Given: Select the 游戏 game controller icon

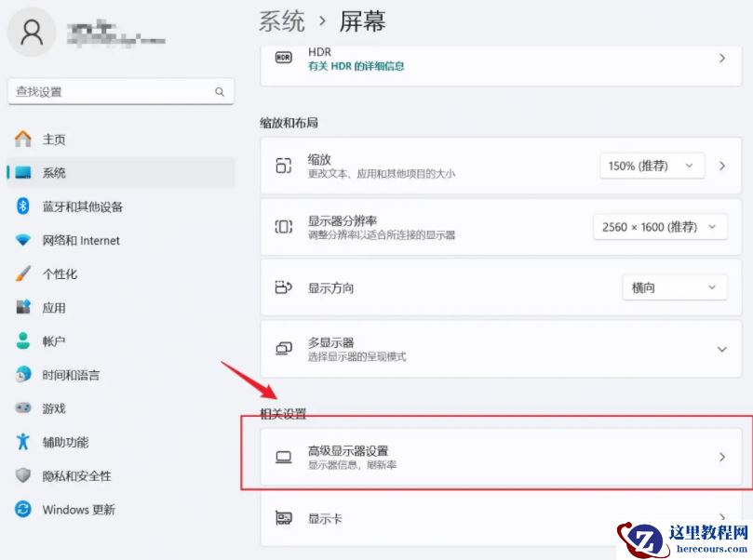Looking at the screenshot, I should 23,407.
